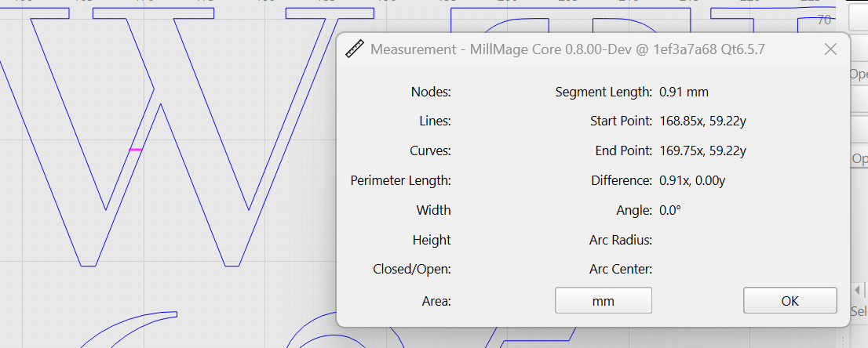Click the Curves label

(x=430, y=151)
